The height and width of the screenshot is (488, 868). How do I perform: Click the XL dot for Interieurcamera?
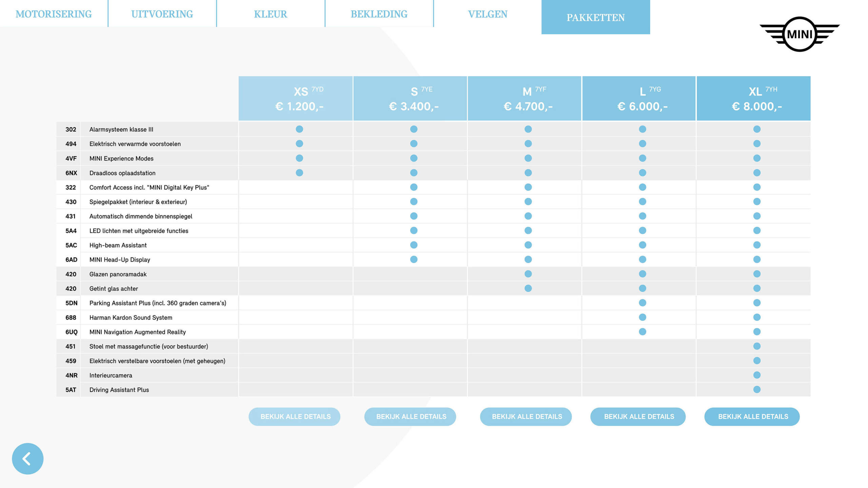click(757, 375)
